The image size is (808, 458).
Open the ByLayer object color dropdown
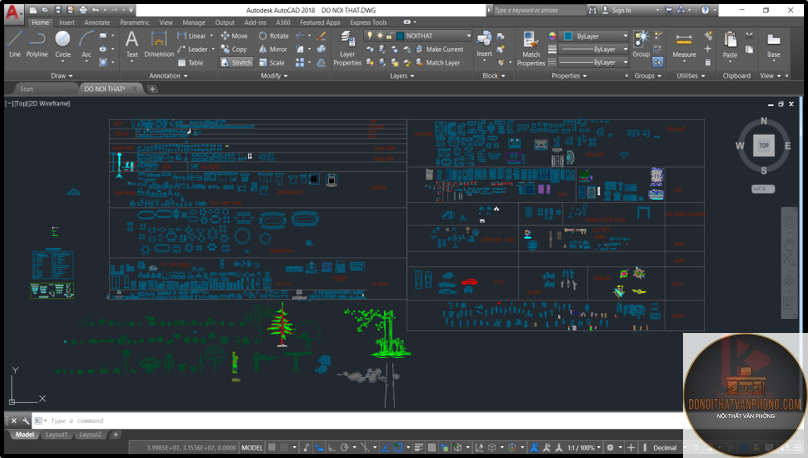click(x=626, y=36)
